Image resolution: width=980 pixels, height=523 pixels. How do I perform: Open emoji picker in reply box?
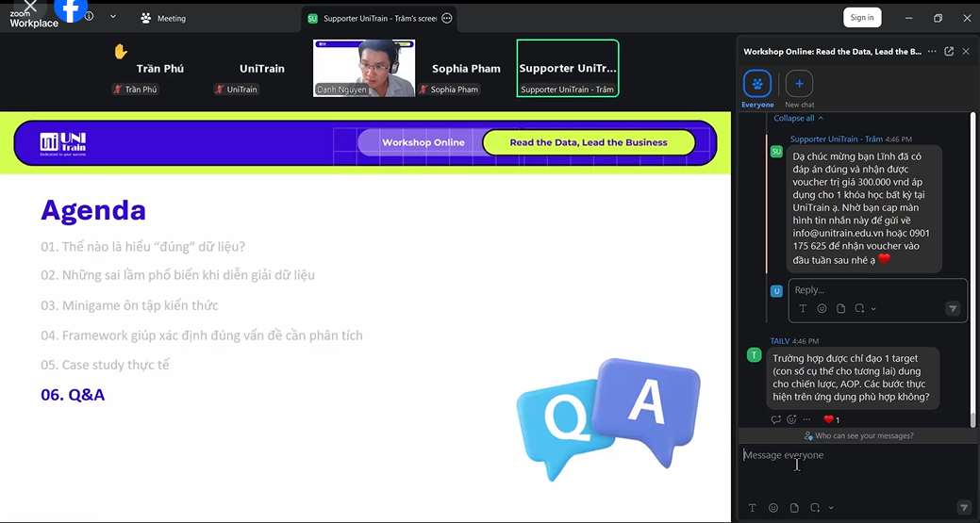(822, 308)
